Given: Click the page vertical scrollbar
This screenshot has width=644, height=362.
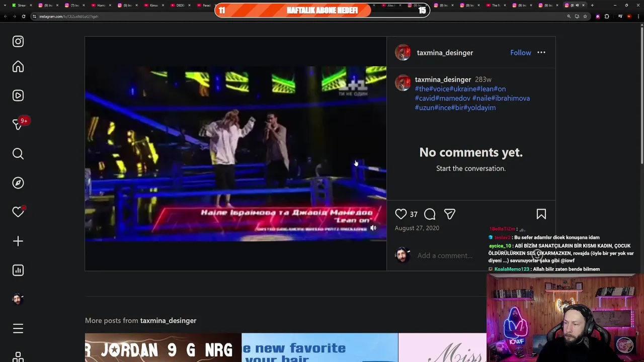Looking at the screenshot, I should click(641, 96).
